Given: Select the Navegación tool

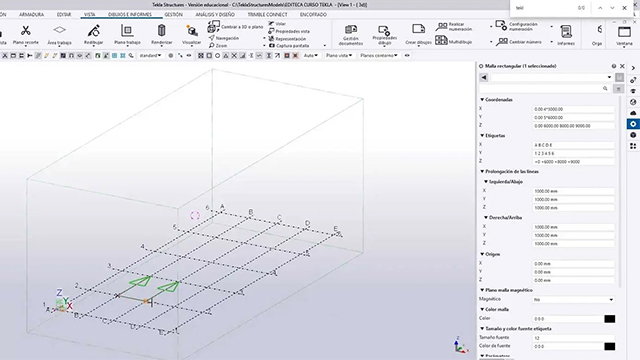Looking at the screenshot, I should (x=224, y=38).
